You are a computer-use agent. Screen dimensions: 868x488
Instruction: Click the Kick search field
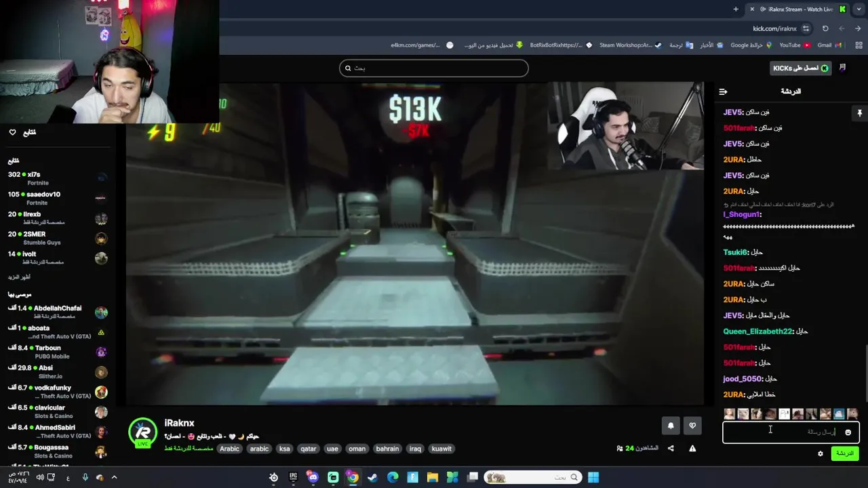point(434,68)
